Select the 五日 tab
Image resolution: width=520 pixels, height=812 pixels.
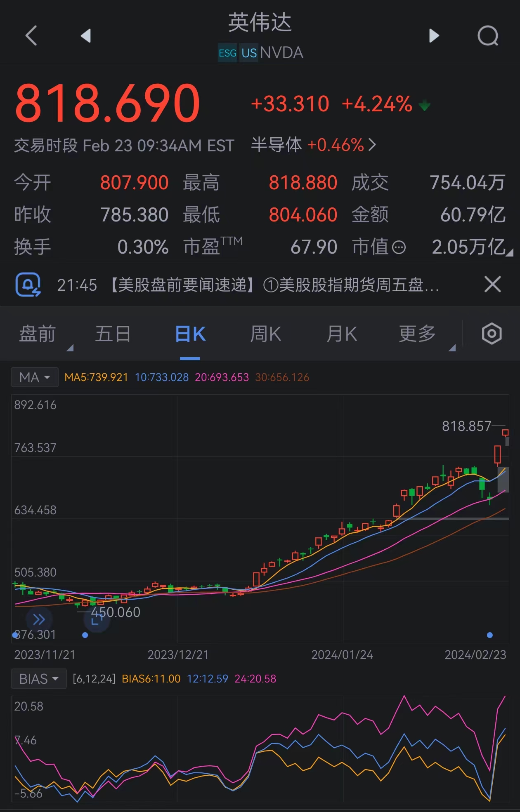point(113,334)
